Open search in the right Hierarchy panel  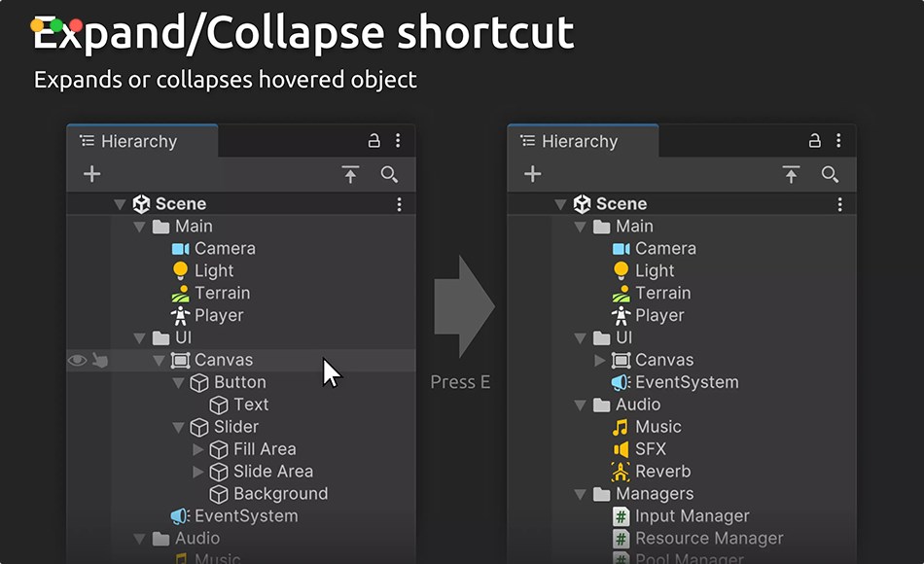831,174
